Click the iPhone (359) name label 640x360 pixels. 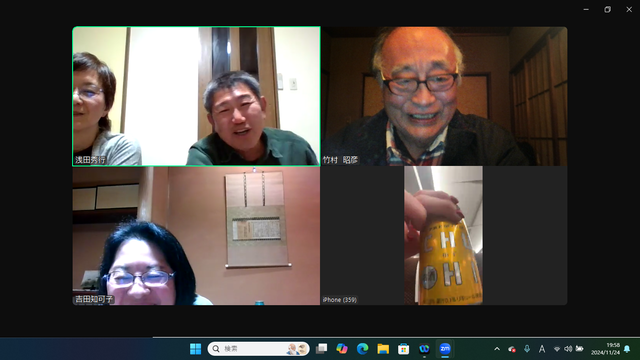[340, 300]
